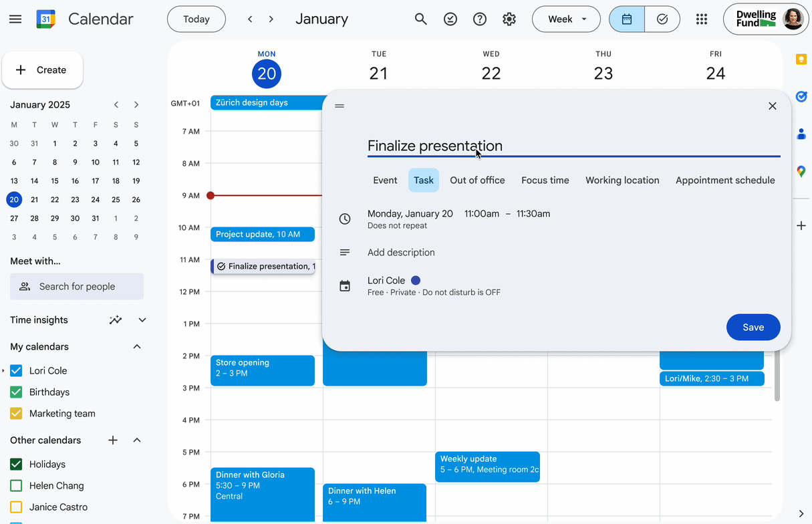Open the main menu hamburger icon
Viewport: 812px width, 524px height.
[x=15, y=19]
